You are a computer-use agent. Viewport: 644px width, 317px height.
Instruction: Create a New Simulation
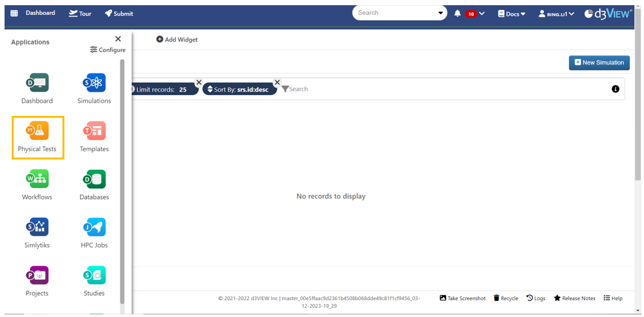pos(599,62)
